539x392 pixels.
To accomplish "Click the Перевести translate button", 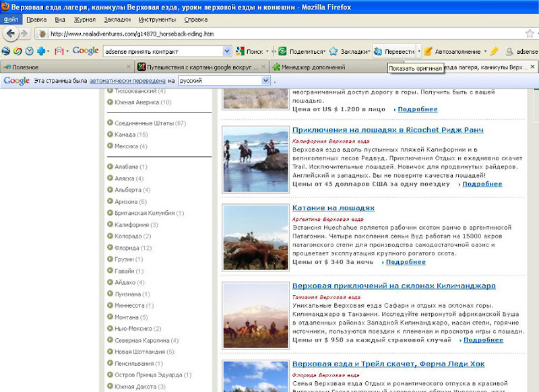I will pyautogui.click(x=395, y=52).
